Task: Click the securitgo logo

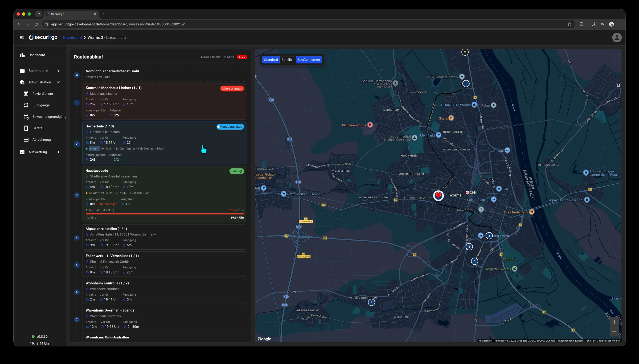Action: (x=43, y=38)
